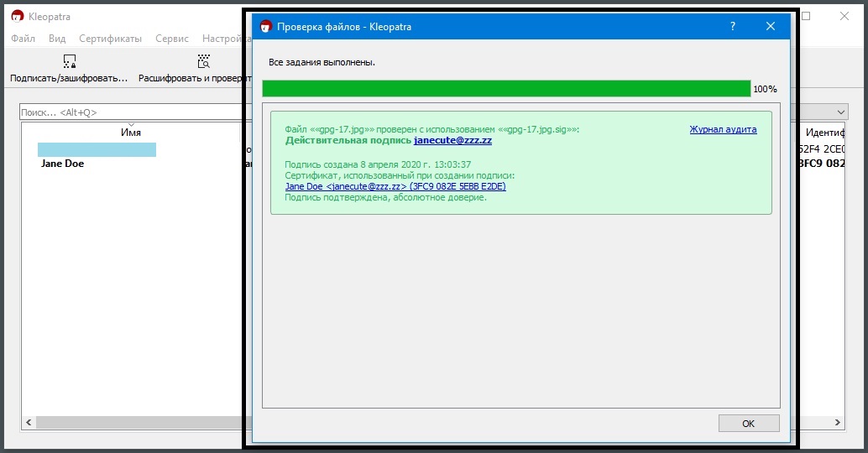Expand the filter dropdown in the main window
This screenshot has height=453, width=868.
coord(841,112)
